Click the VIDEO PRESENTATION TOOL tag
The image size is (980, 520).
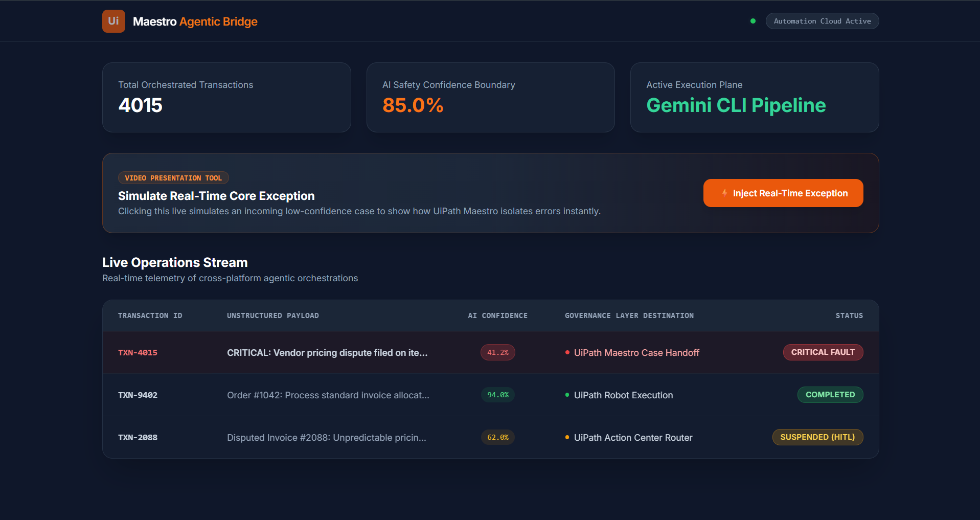173,178
